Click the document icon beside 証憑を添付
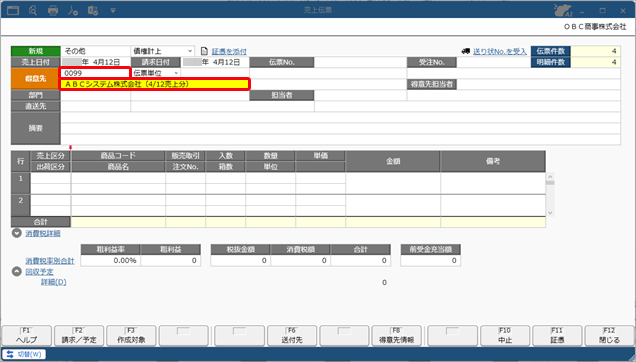Screen dimensions: 636x362 (204, 51)
